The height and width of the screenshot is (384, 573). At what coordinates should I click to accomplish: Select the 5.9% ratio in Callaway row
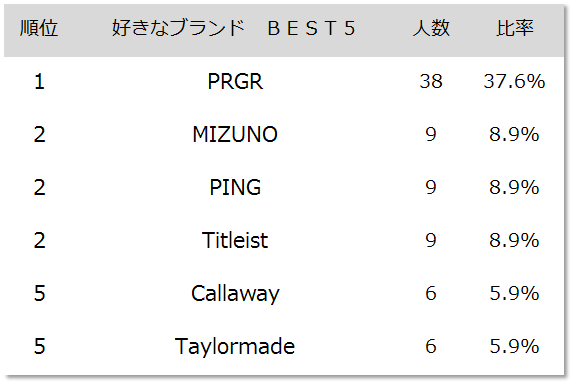coord(515,293)
